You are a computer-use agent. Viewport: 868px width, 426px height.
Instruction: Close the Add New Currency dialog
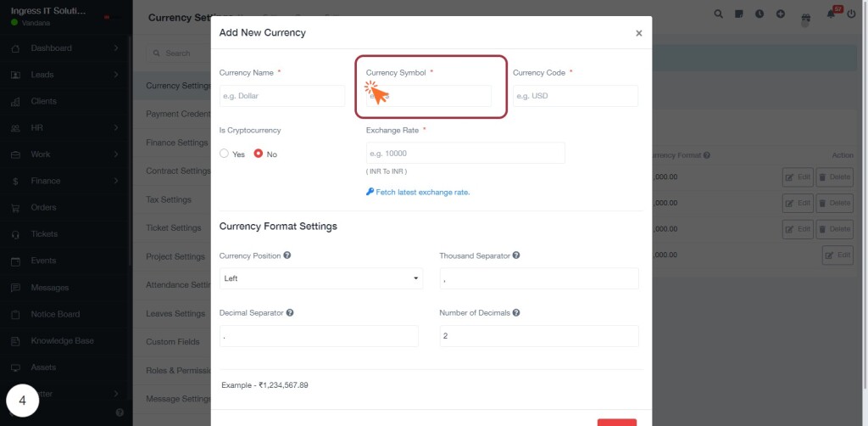pyautogui.click(x=639, y=33)
